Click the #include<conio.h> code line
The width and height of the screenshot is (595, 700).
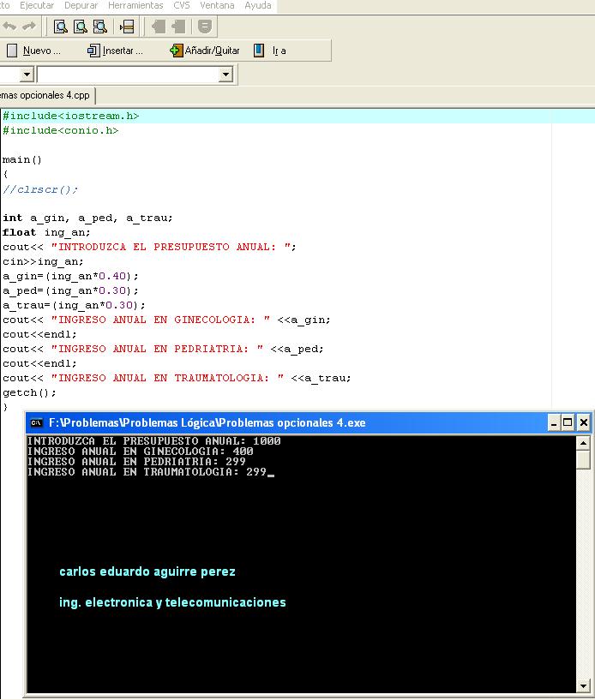pyautogui.click(x=60, y=130)
